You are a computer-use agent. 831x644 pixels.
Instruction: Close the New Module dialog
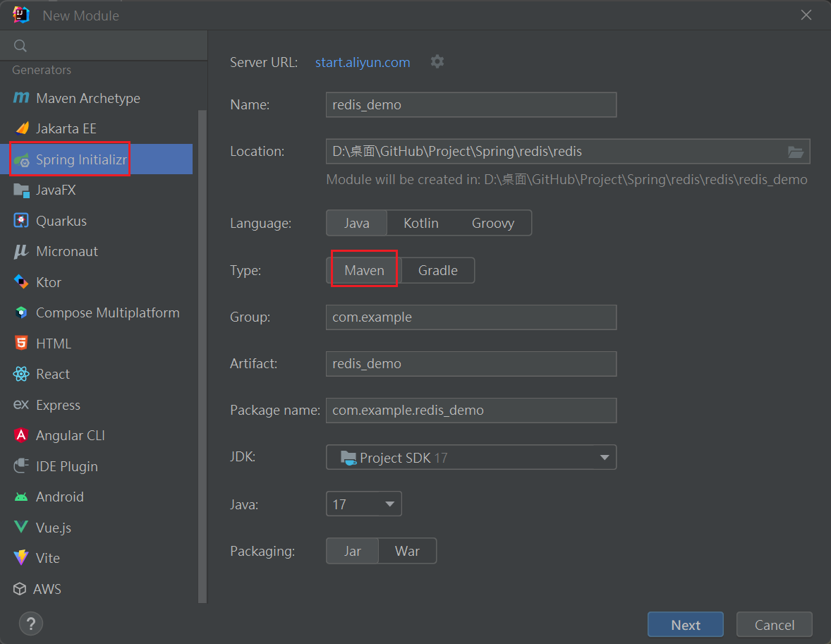[x=806, y=15]
